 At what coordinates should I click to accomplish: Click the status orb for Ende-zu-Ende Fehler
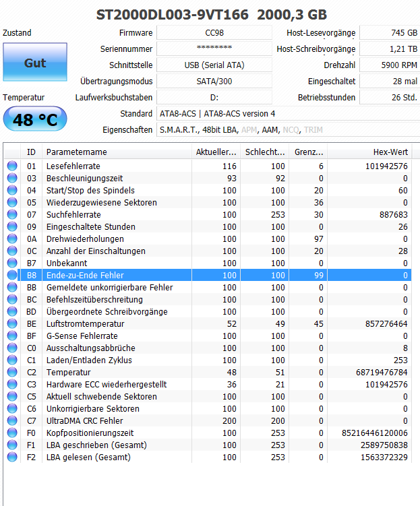click(12, 275)
